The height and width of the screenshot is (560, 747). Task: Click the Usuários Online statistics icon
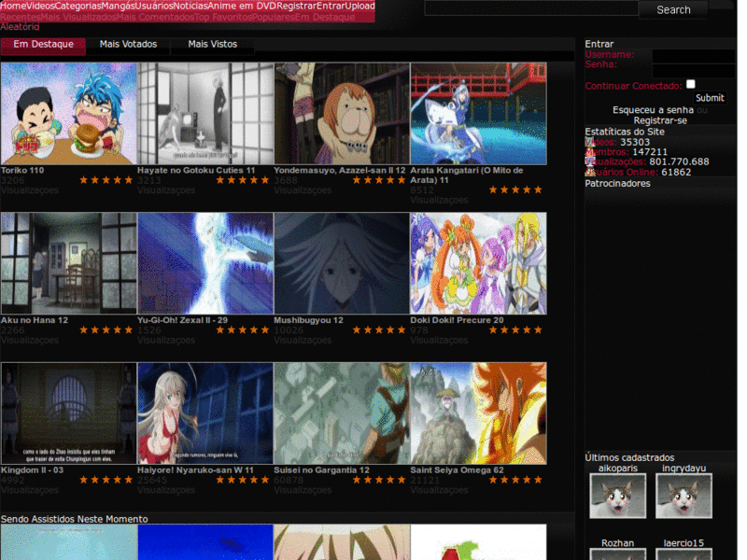click(x=589, y=172)
